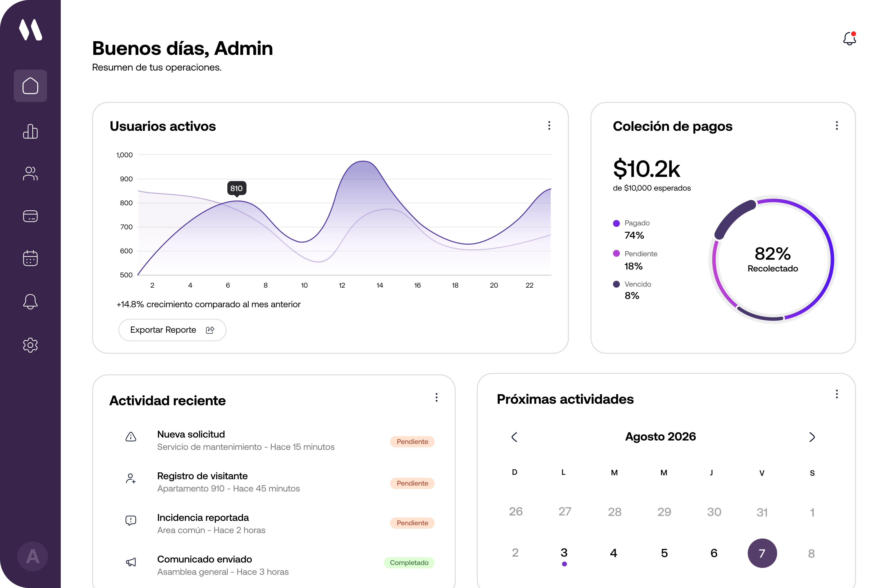Open the payments card icon in the sidebar
The height and width of the screenshot is (588, 882).
tap(30, 216)
